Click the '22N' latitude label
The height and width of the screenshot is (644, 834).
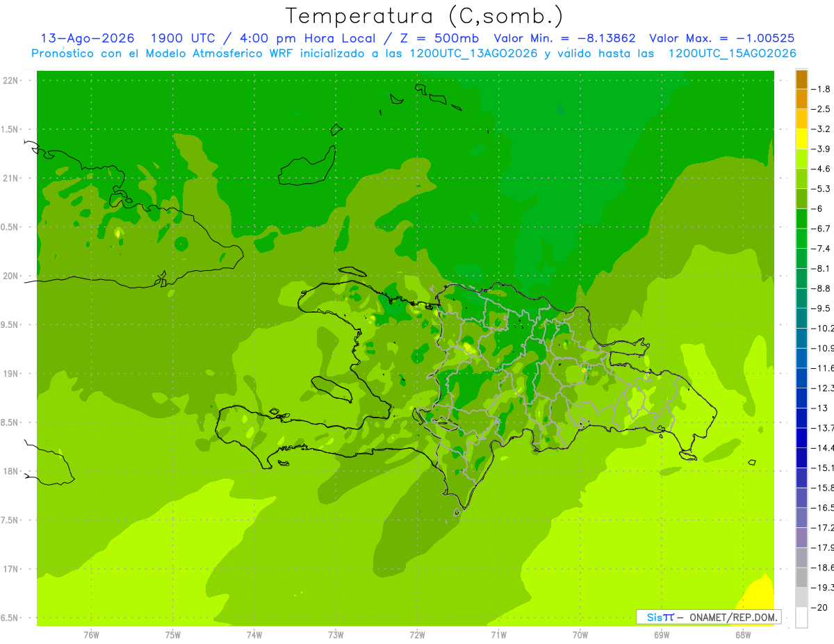12,81
